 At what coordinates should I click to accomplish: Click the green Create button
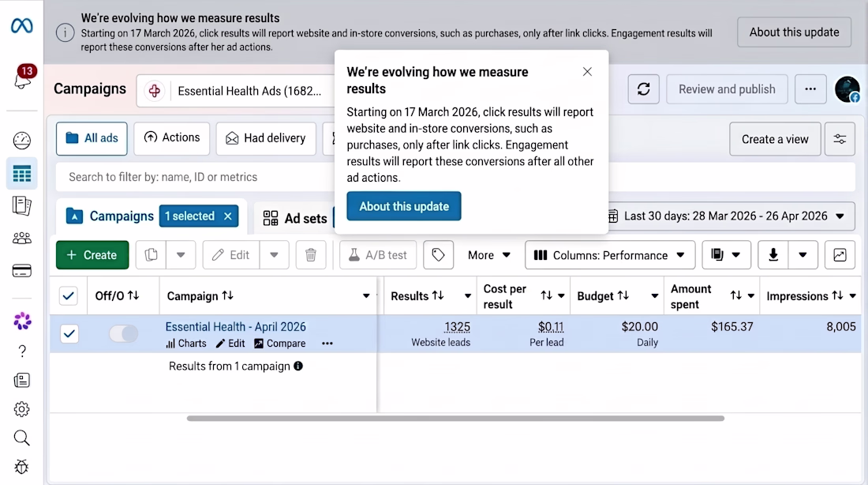(x=92, y=255)
